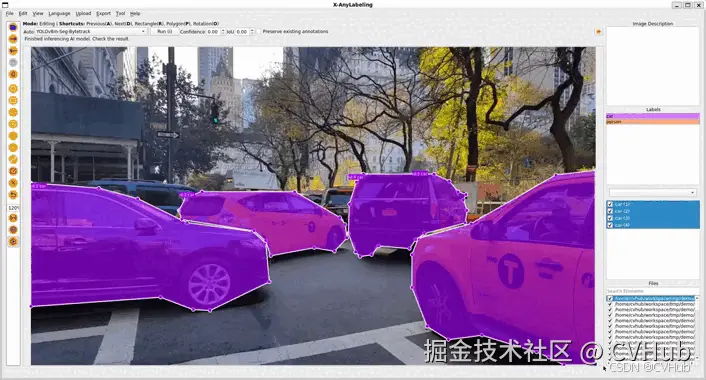Open the Brightness Contrast toolbar icon
This screenshot has width=706, height=380.
pos(13,230)
